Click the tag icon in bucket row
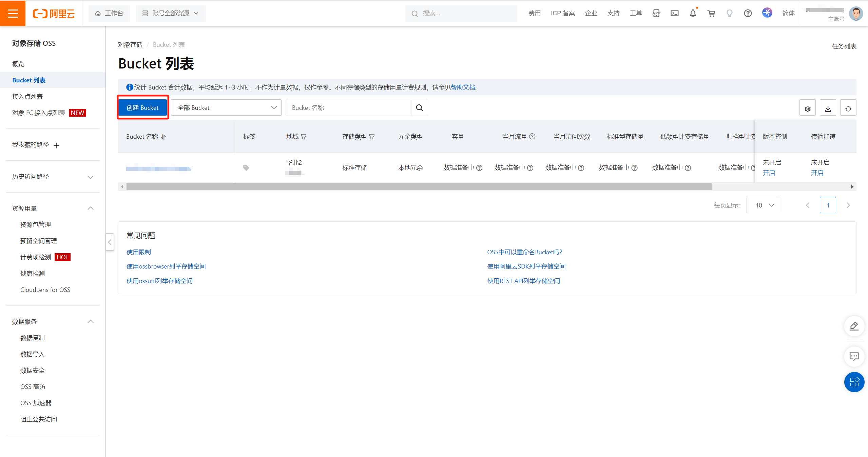This screenshot has width=868, height=457. click(x=246, y=168)
